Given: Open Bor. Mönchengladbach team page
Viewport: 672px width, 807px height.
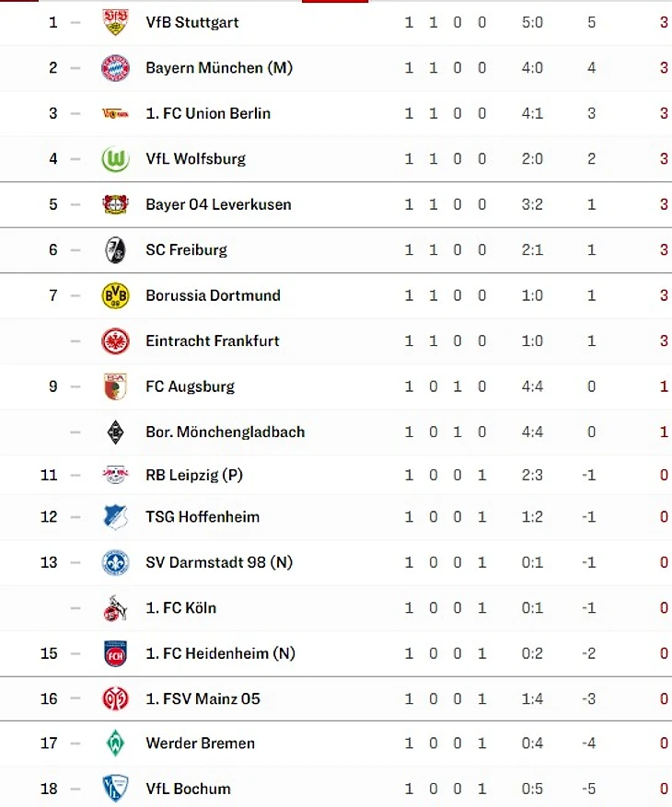Looking at the screenshot, I should point(225,432).
